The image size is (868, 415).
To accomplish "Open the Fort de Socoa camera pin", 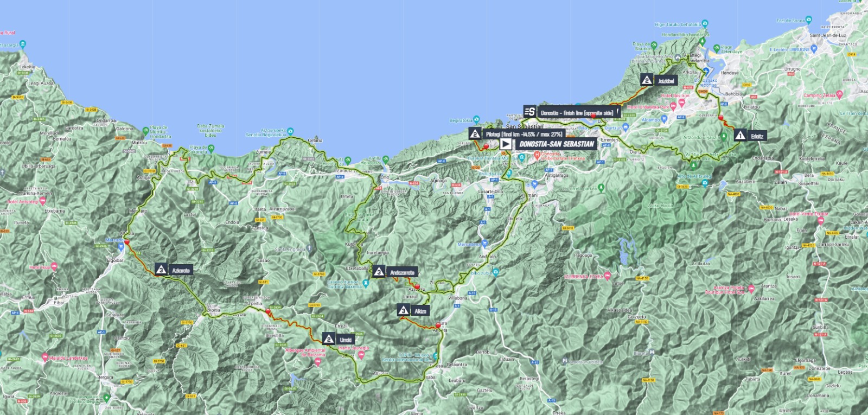I will pos(809,20).
